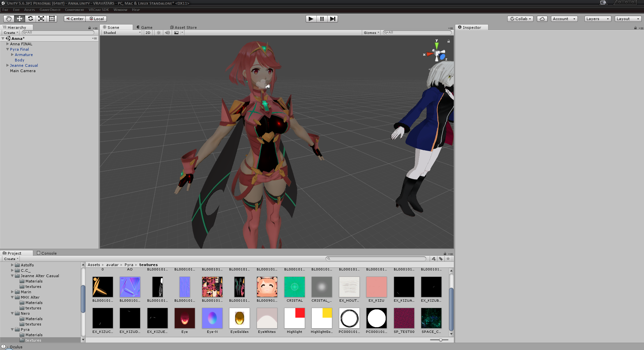Click Assets in the breadcrumb path

coord(94,265)
